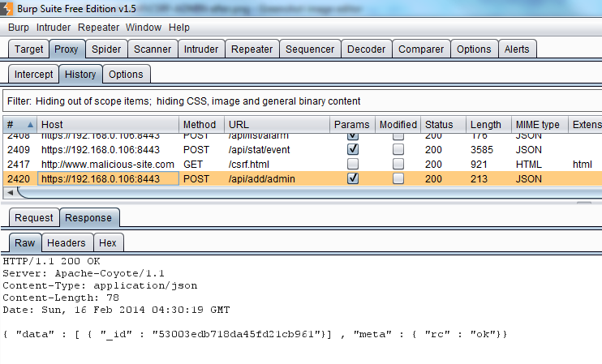This screenshot has width=602, height=364.
Task: Switch to the Request tab
Action: pos(34,217)
